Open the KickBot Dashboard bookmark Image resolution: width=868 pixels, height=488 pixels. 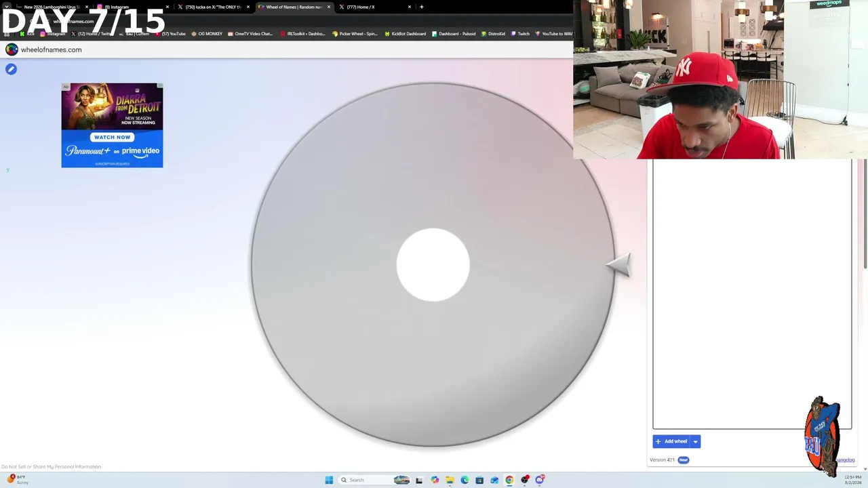[x=405, y=34]
